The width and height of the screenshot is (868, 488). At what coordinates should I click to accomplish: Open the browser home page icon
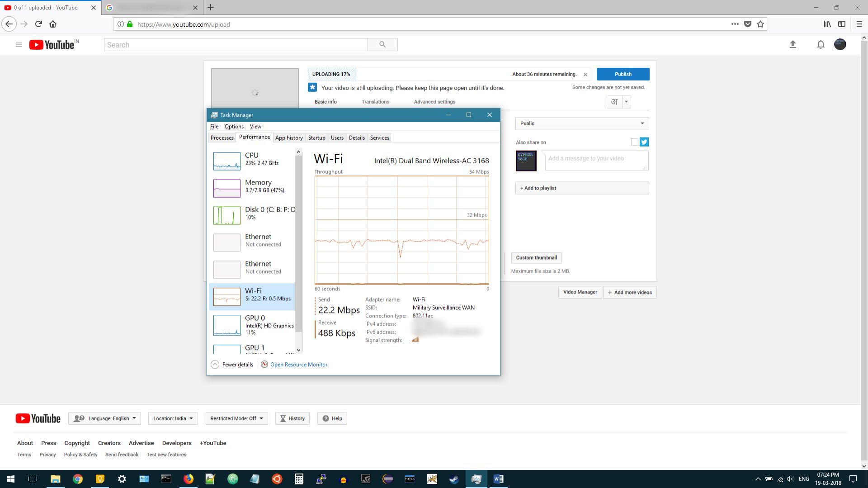(x=53, y=24)
